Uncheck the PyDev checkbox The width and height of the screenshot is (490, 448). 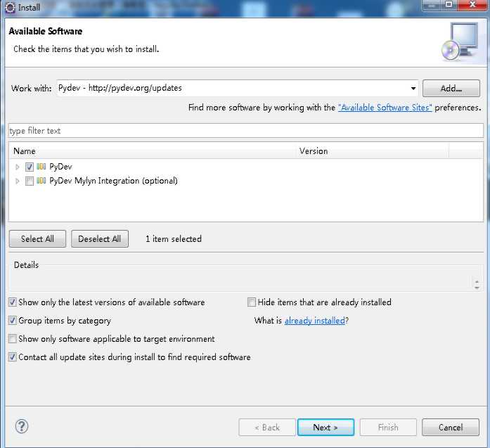30,167
